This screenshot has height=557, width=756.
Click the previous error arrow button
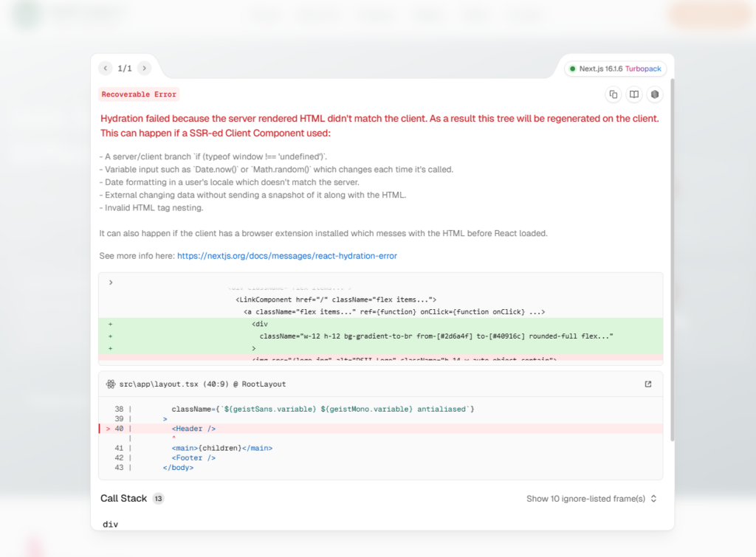pyautogui.click(x=106, y=69)
